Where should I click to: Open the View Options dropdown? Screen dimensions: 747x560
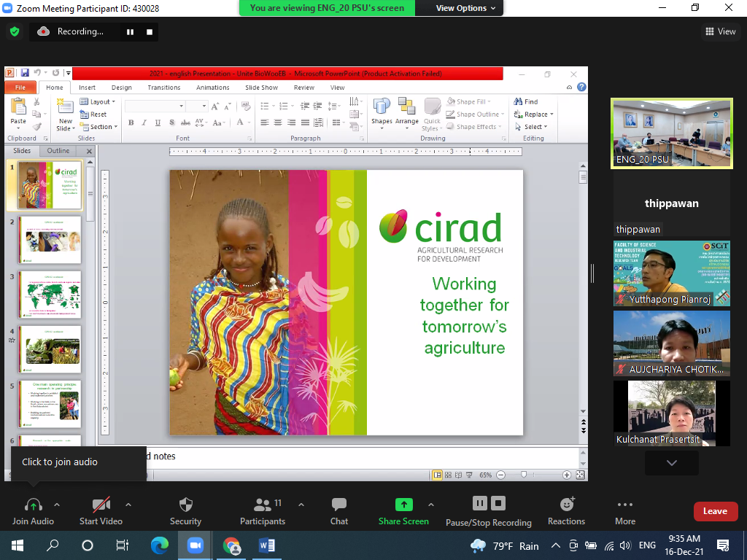pyautogui.click(x=465, y=8)
